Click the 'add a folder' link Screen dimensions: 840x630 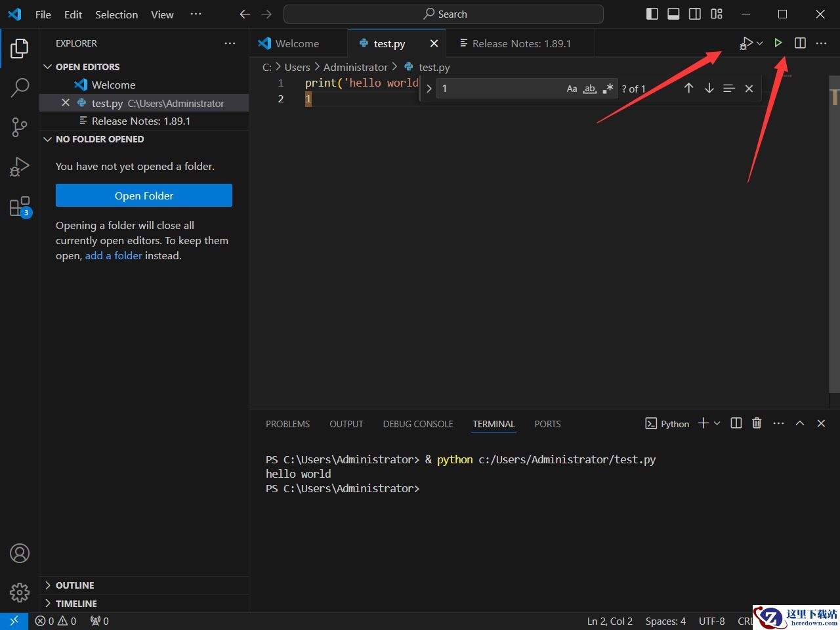pyautogui.click(x=114, y=256)
